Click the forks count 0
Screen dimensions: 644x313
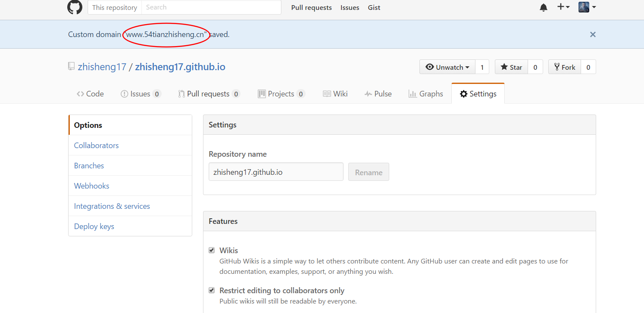point(588,67)
